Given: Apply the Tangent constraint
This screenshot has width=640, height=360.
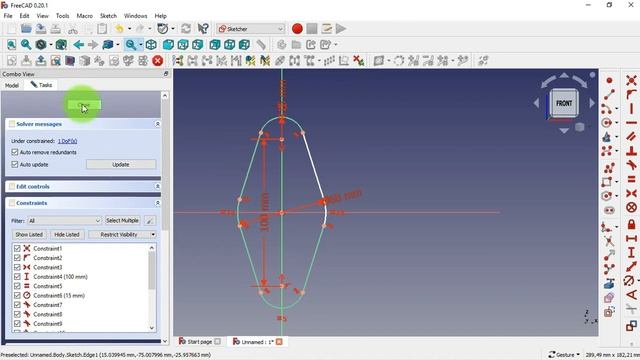Looking at the screenshot, I should (x=631, y=165).
